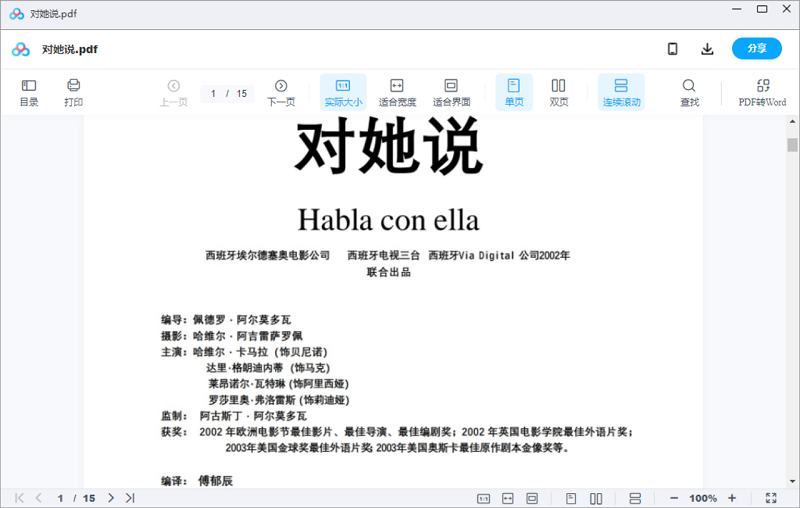
Task: Open the 目录 table of contents panel
Action: pyautogui.click(x=29, y=92)
